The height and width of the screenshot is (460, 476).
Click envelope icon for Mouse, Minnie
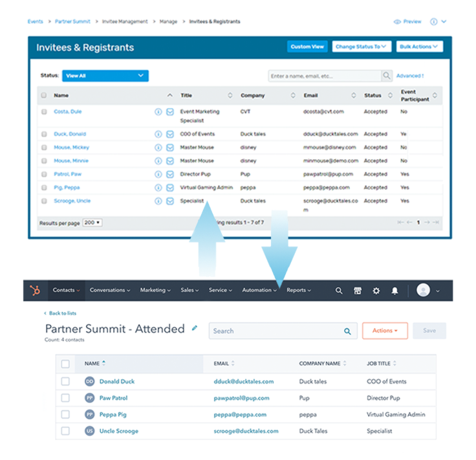170,161
